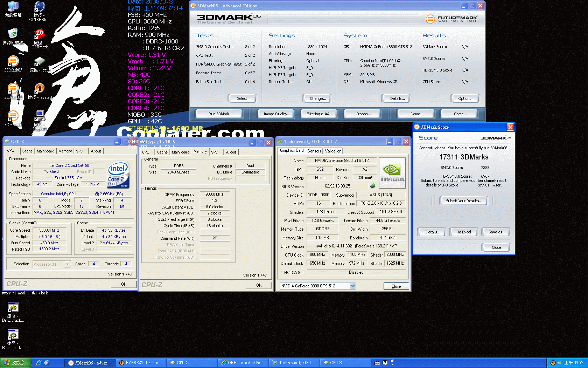Open the Graphs button in 3DMark06
The width and height of the screenshot is (588, 368).
363,114
